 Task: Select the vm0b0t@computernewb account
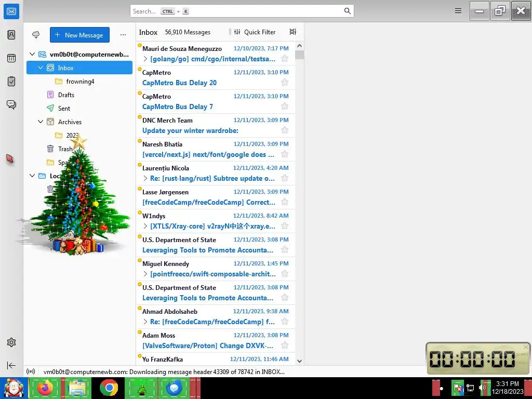click(79, 54)
